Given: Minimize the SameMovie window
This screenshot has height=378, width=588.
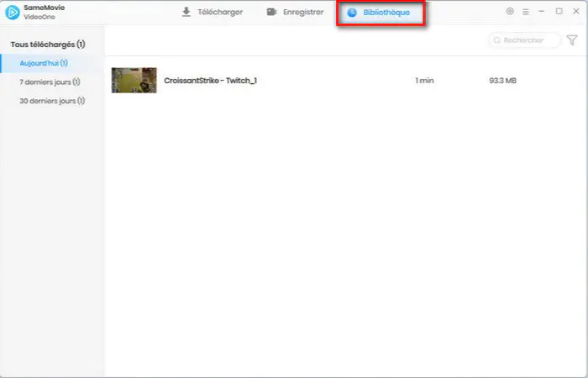Looking at the screenshot, I should tap(542, 11).
